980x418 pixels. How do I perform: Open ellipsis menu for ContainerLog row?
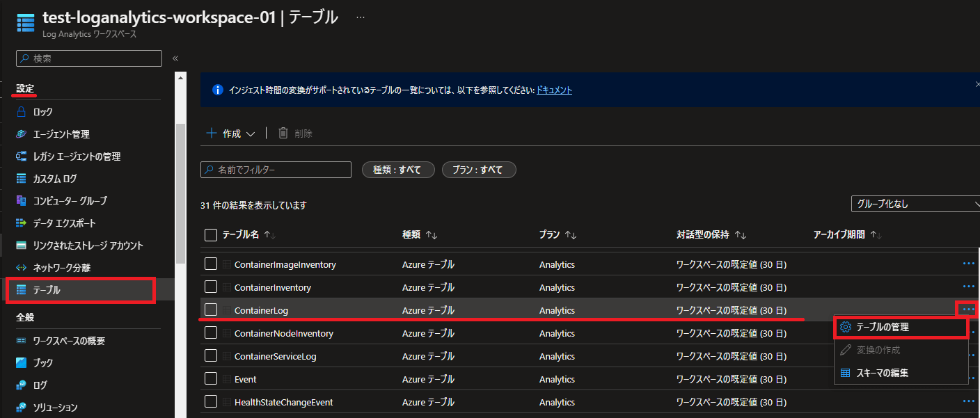click(x=969, y=310)
